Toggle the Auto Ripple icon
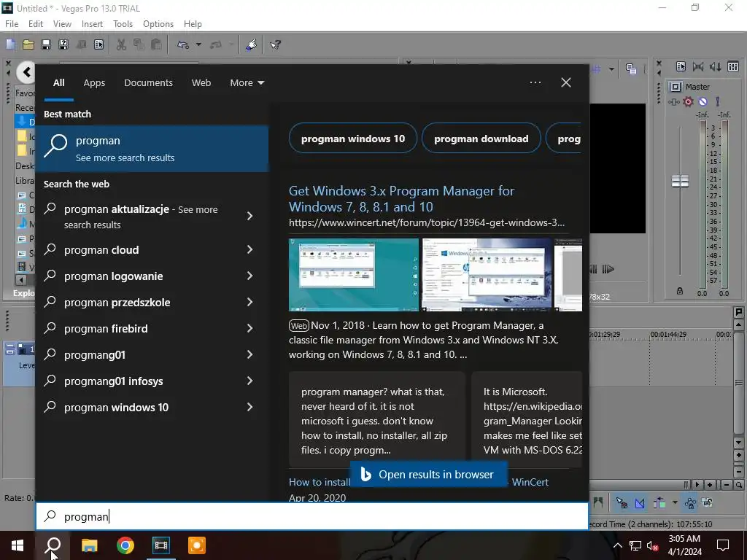Image resolution: width=747 pixels, height=560 pixels. point(659,503)
